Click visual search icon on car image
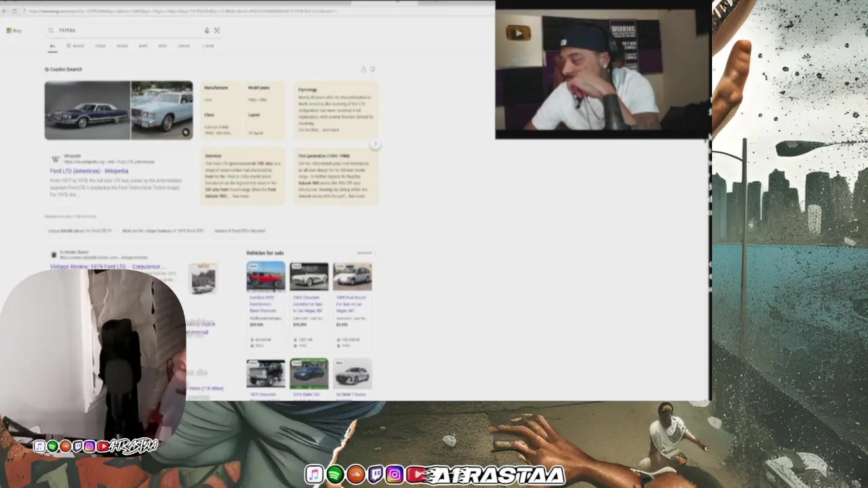This screenshot has height=488, width=868. (186, 132)
